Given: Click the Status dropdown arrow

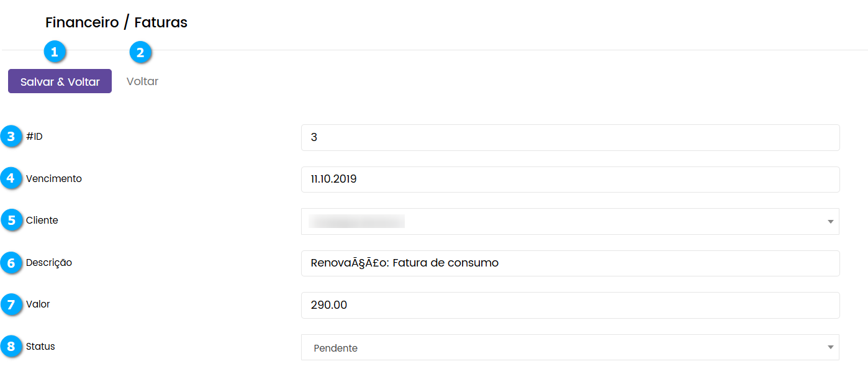Looking at the screenshot, I should click(830, 348).
